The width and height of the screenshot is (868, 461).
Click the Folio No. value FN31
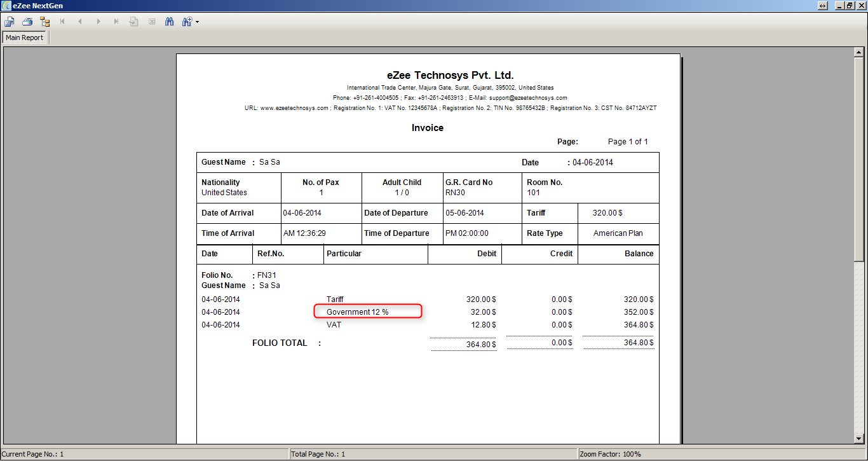267,275
